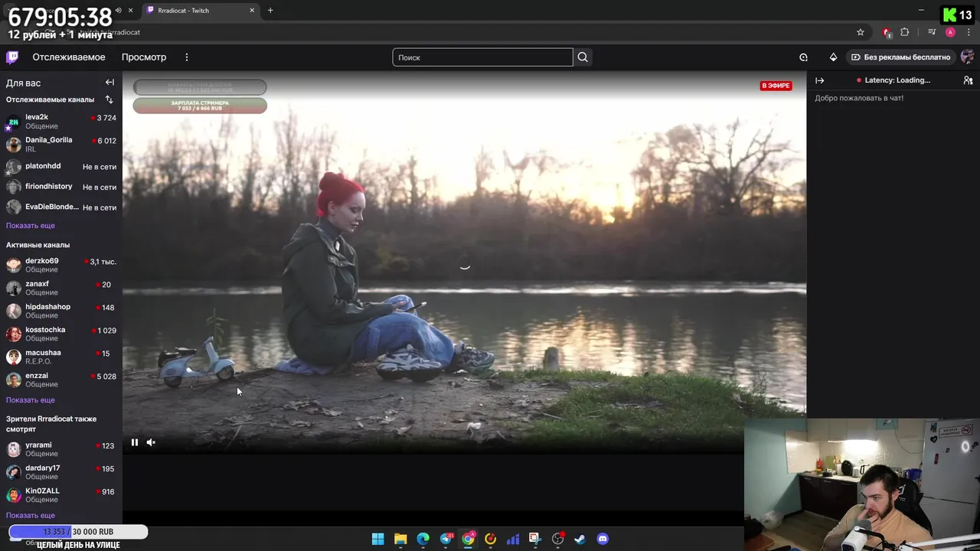Image resolution: width=980 pixels, height=551 pixels.
Task: Open Discord from the taskbar
Action: [603, 539]
